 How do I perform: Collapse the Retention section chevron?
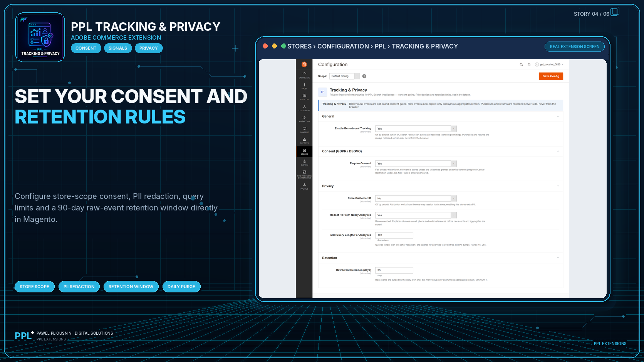(558, 258)
